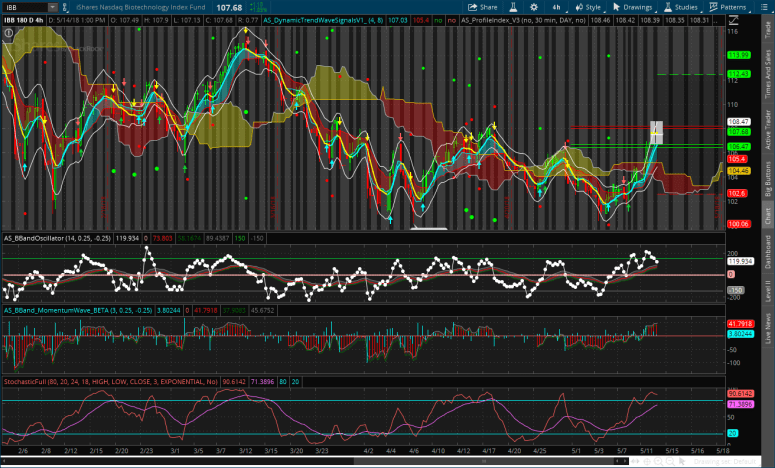Open the list menu icon at top right
This screenshot has width=775, height=468.
click(x=764, y=7)
